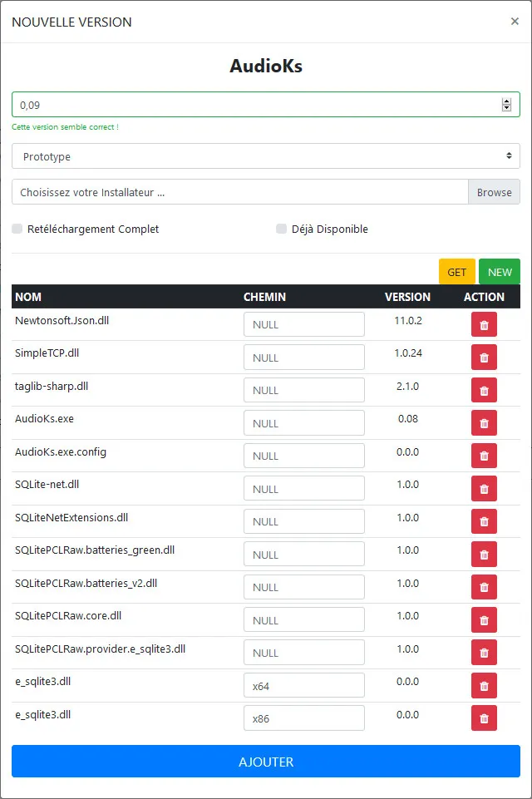Delete the SQLite-net.dll row

point(484,488)
